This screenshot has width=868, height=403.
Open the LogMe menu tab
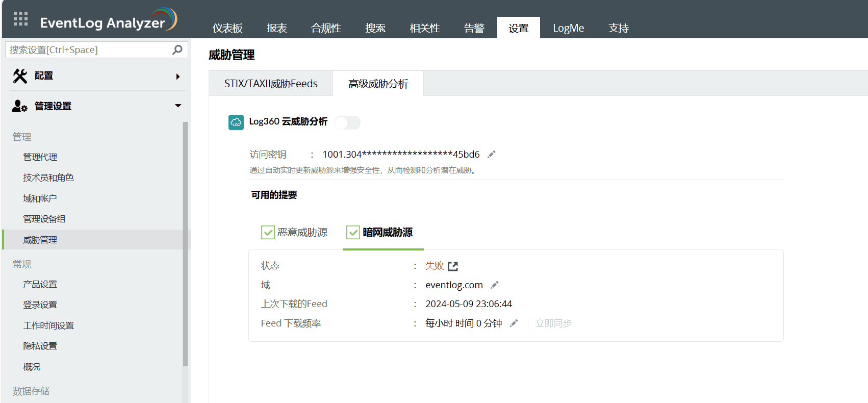click(x=569, y=28)
